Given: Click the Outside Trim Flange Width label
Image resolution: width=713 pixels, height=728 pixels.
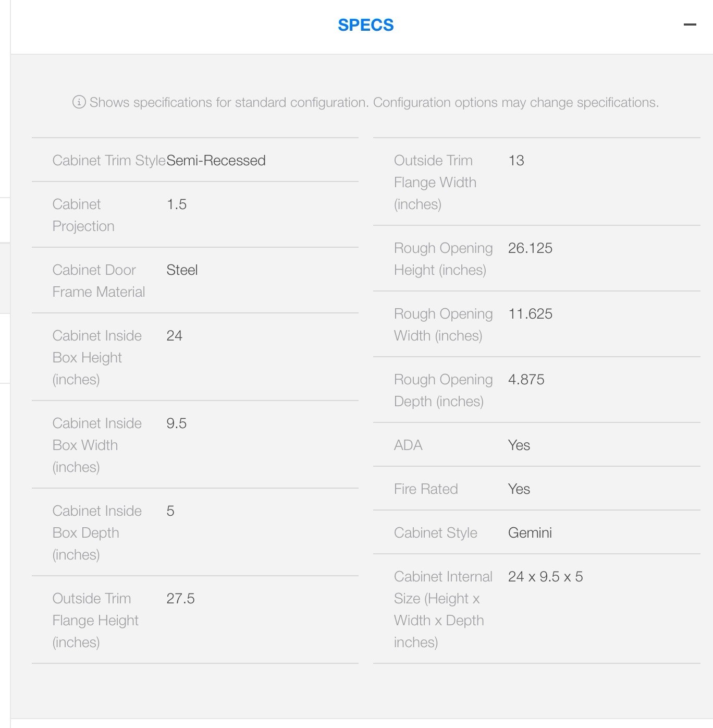Looking at the screenshot, I should tap(435, 182).
